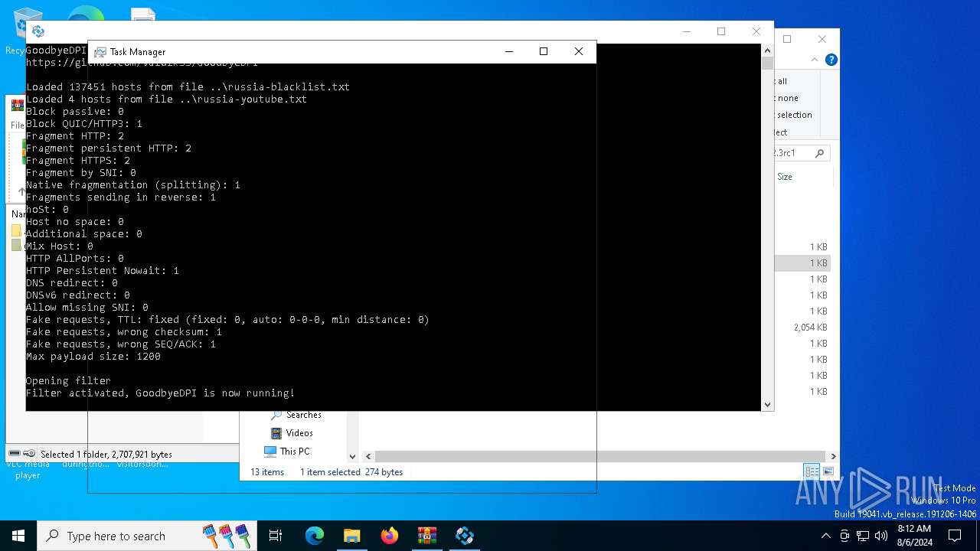
Task: Minimize the Task Manager window
Action: pos(508,51)
